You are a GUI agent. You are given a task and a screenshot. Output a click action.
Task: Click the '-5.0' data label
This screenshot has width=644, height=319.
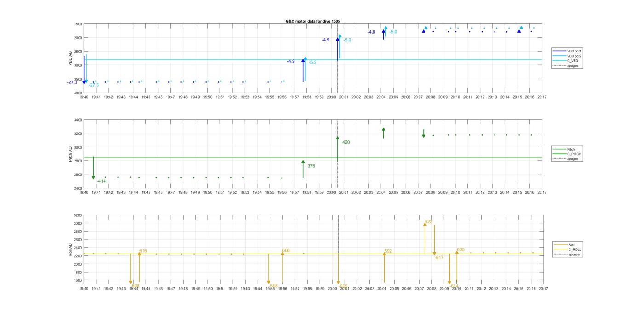tap(393, 32)
